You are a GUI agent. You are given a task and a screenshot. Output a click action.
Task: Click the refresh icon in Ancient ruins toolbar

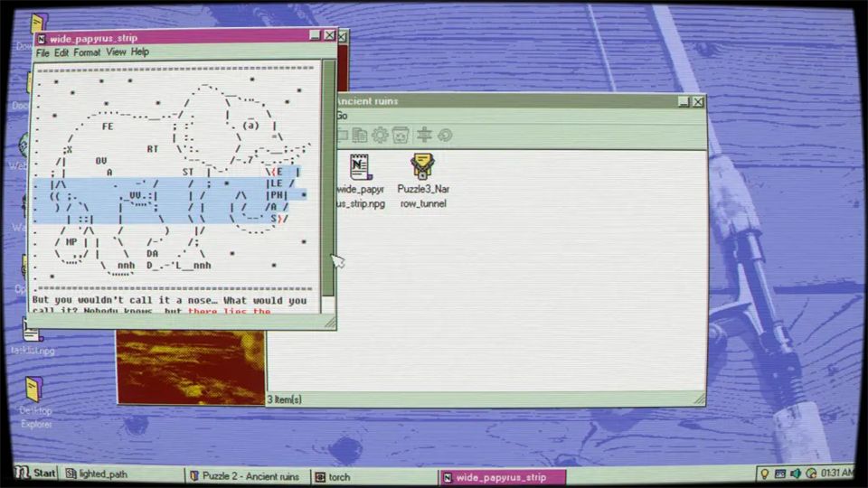tap(445, 135)
